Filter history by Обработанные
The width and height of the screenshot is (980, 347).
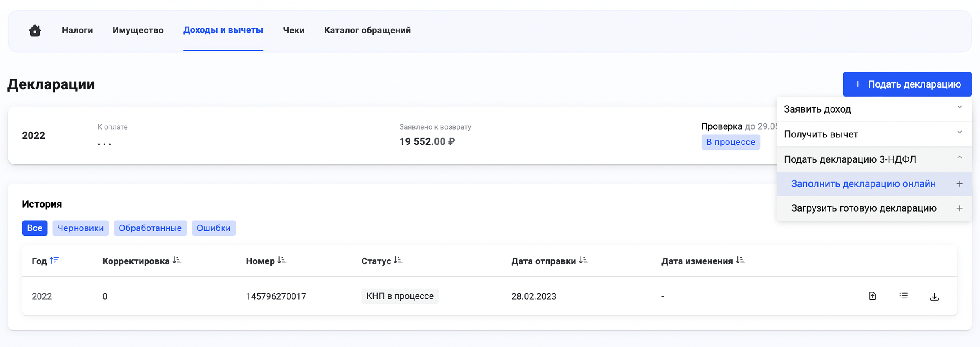coord(150,228)
